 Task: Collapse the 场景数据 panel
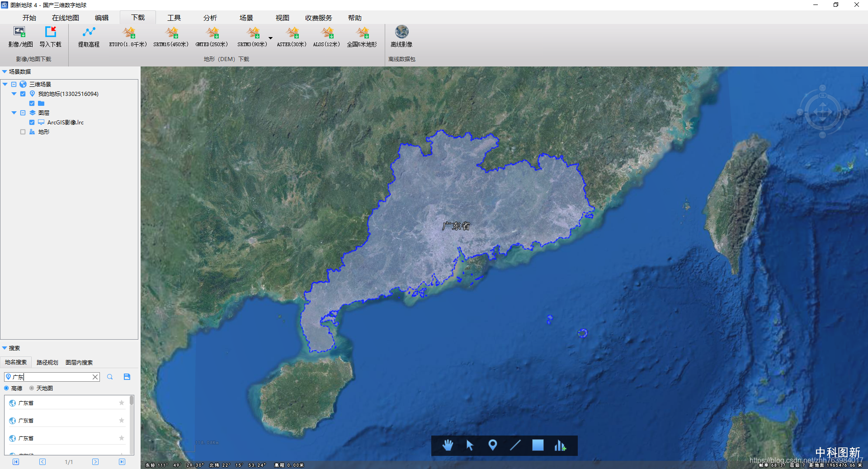pyautogui.click(x=5, y=71)
